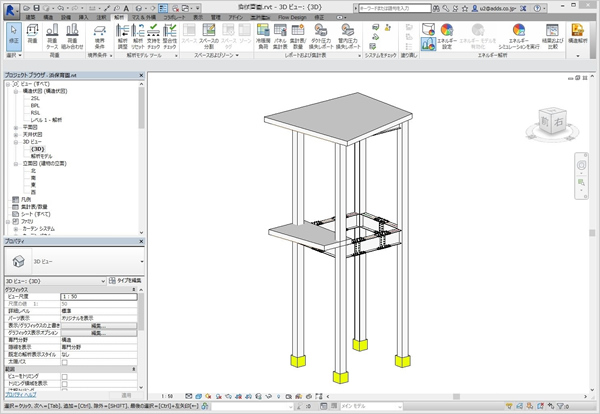The height and width of the screenshot is (414, 600).
Task: Open Load Combinations (荷重組み合わせ) tool
Action: point(72,36)
